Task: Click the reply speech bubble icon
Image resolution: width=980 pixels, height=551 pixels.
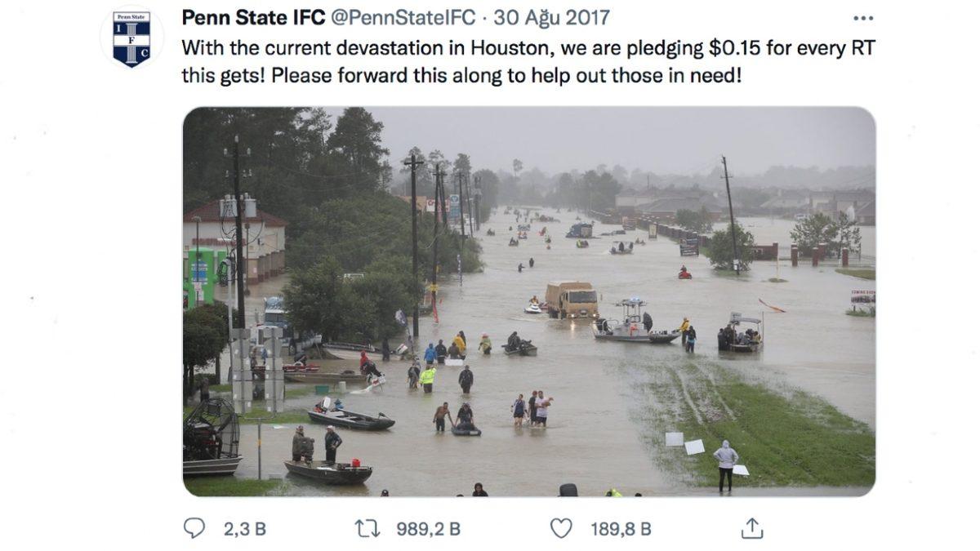Action: [194, 529]
